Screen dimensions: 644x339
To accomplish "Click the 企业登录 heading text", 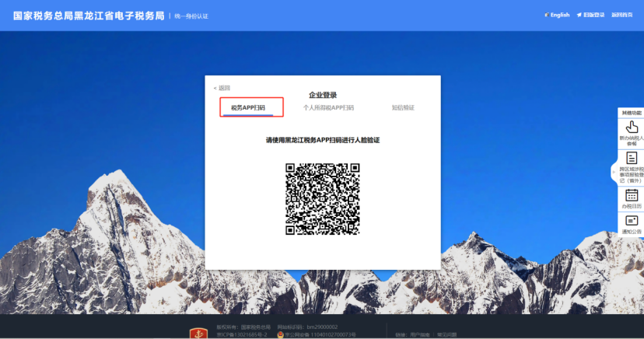I will tap(323, 95).
